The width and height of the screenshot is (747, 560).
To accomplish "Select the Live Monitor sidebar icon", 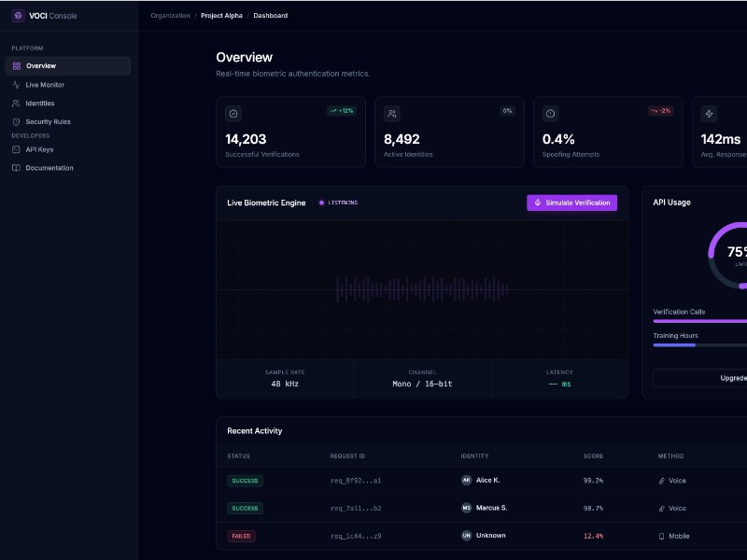I will pos(17,85).
